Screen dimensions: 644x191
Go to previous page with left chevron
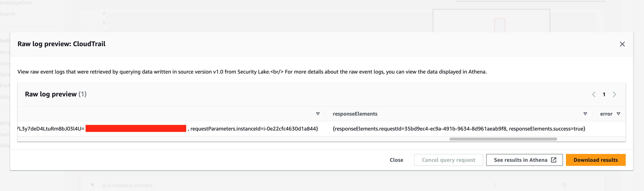594,94
